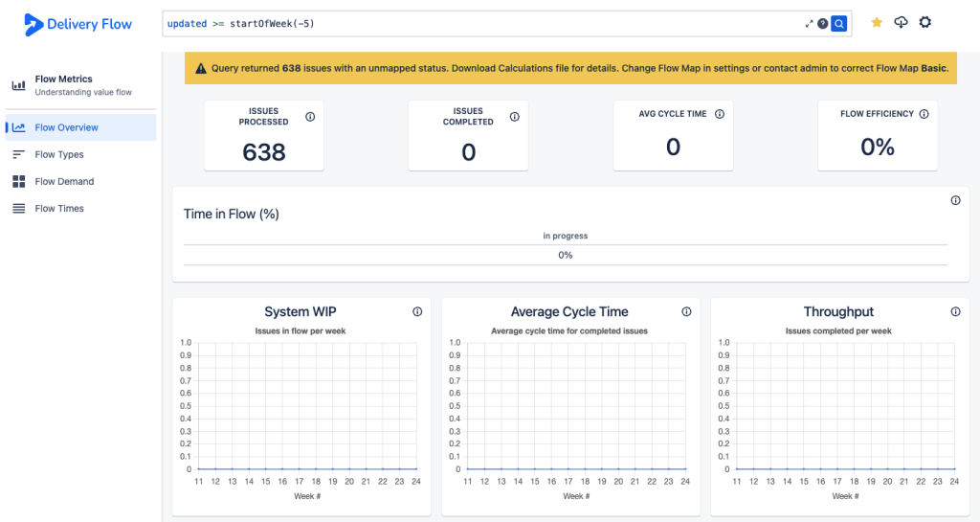Screen dimensions: 980x522
Task: Click the bold word Basic in the banner
Action: 934,68
